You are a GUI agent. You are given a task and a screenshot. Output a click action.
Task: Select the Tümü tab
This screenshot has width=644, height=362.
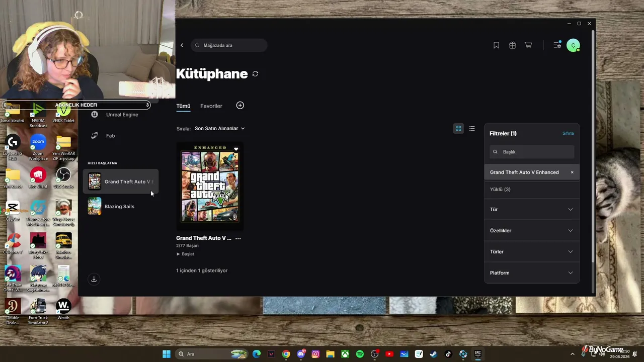click(x=183, y=106)
